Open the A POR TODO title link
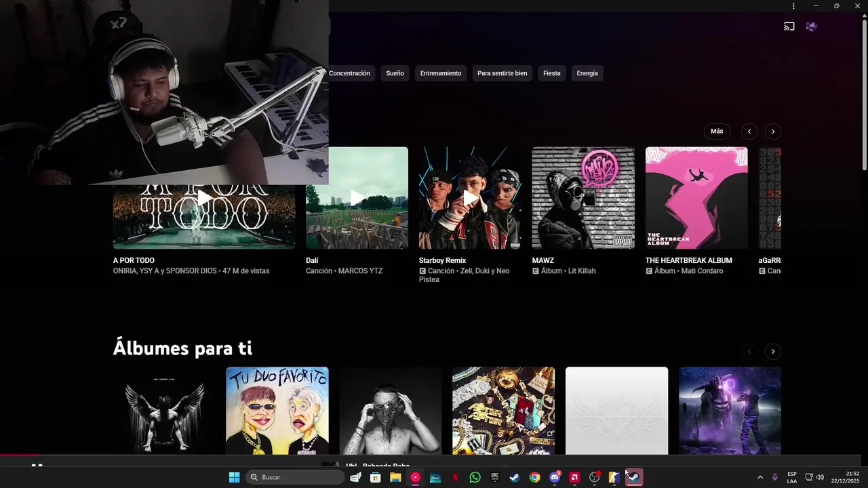 point(134,260)
